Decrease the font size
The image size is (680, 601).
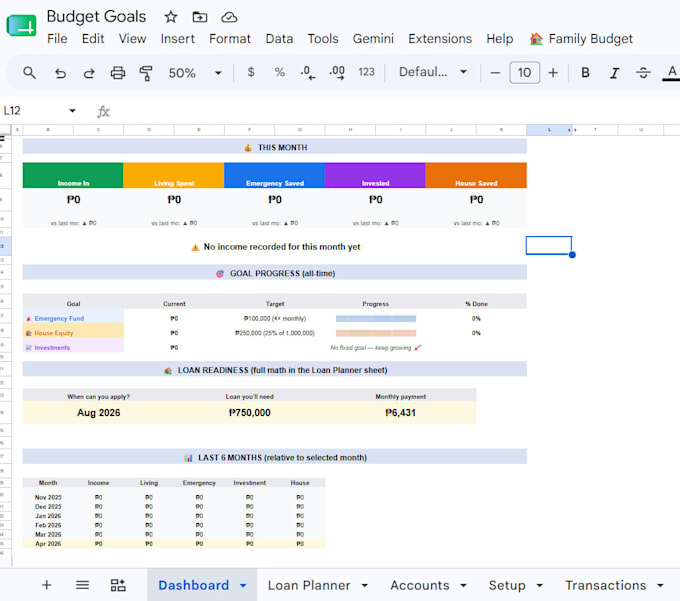coord(495,72)
